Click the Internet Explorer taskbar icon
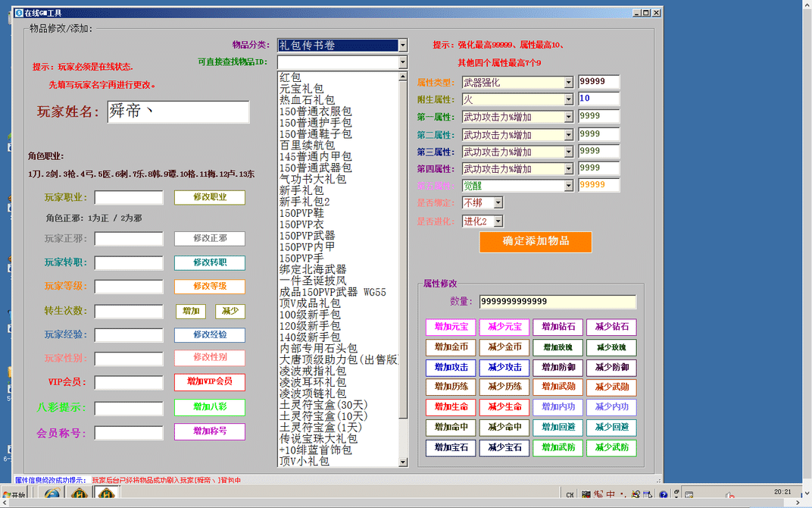812x508 pixels. pyautogui.click(x=52, y=495)
